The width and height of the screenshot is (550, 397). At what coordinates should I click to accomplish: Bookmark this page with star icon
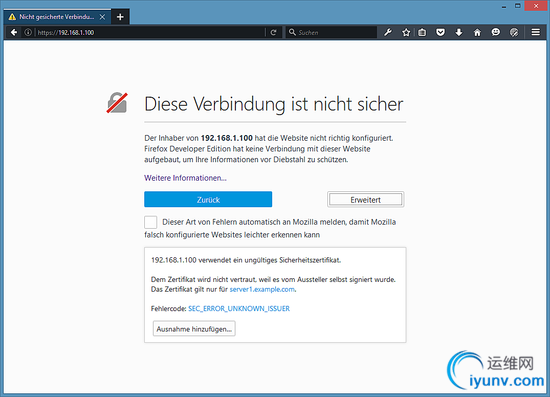tap(406, 32)
